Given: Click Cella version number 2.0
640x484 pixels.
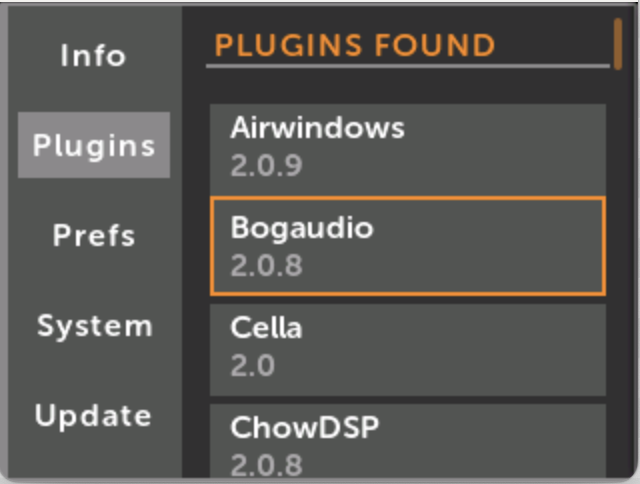Looking at the screenshot, I should (x=252, y=365).
